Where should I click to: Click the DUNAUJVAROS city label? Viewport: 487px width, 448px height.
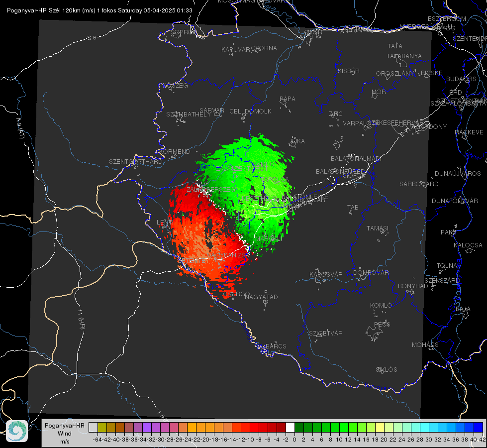click(x=458, y=174)
